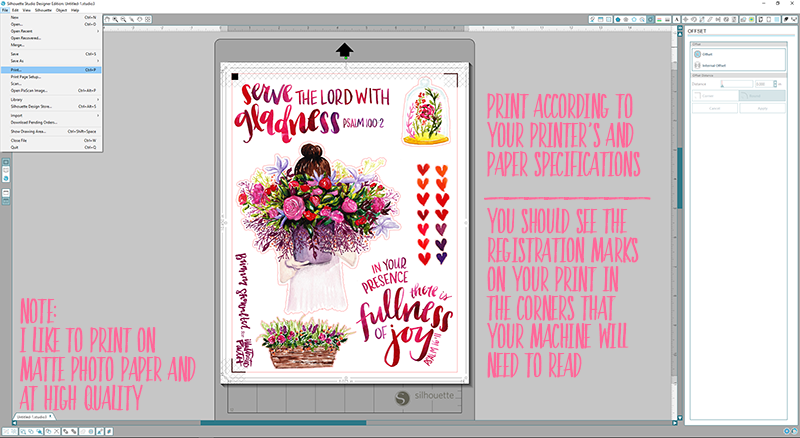Click the Silhouette Design Store sidebar icon
Viewport: 800px width, 438px height.
tap(6, 178)
